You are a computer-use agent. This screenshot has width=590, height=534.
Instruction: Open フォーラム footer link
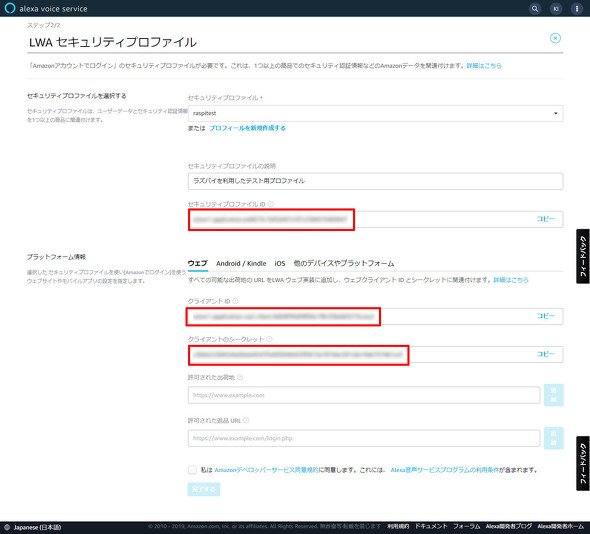467,526
